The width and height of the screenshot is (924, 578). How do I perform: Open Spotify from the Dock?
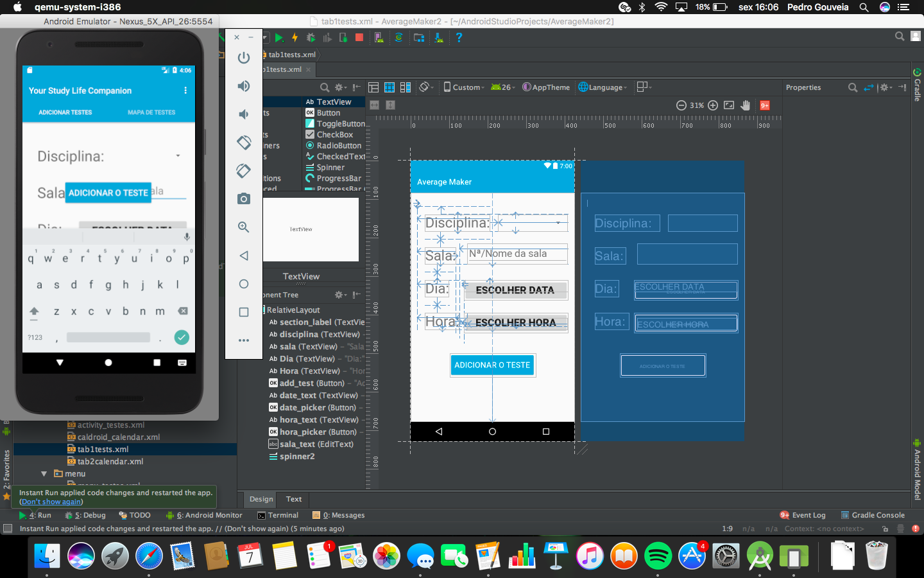click(658, 556)
